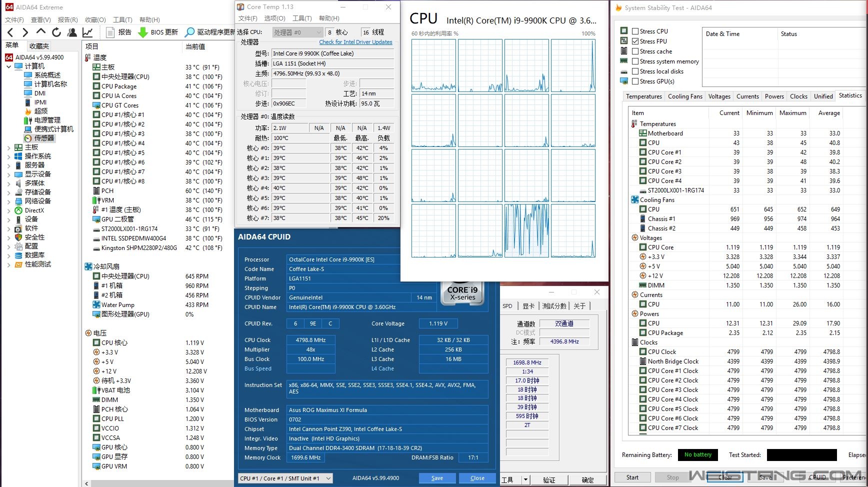Select DMI in the AIDA64 tree
The width and height of the screenshot is (868, 487).
click(x=35, y=93)
